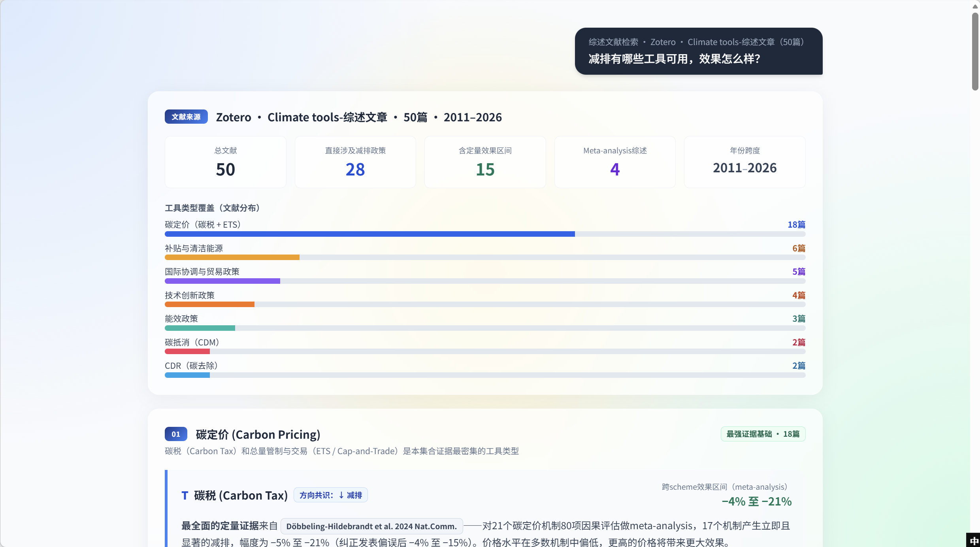Click the 01 section number badge
This screenshot has height=547, width=980.
click(176, 434)
